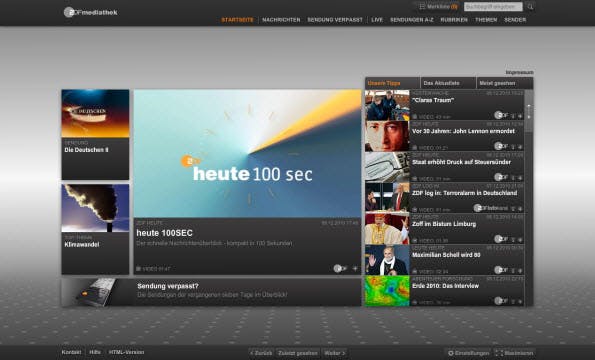Viewport: 595px width, 360px height.
Task: Open RUBRIKEN menu item
Action: coord(454,20)
